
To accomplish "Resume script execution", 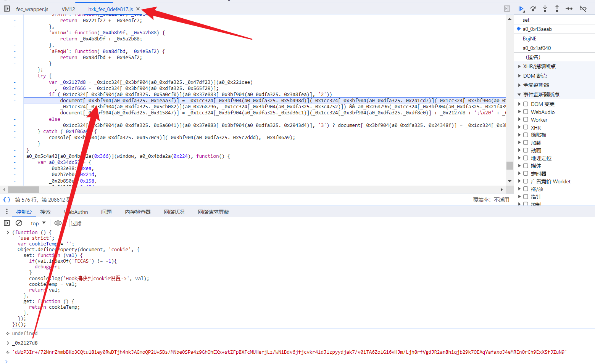I will coord(521,8).
